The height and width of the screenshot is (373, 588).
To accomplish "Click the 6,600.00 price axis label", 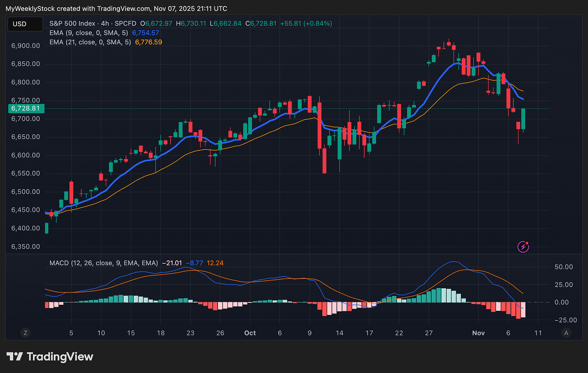I will pyautogui.click(x=25, y=155).
